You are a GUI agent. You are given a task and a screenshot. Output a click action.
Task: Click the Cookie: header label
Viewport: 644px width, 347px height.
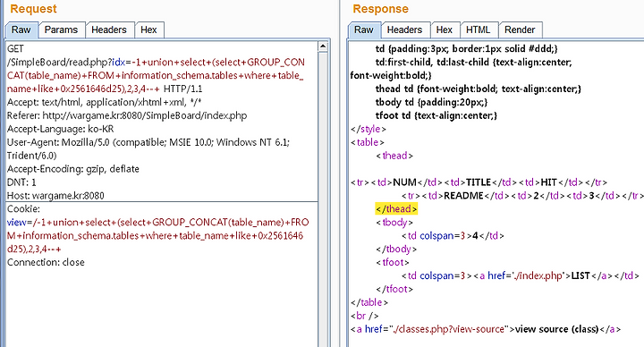pyautogui.click(x=23, y=209)
